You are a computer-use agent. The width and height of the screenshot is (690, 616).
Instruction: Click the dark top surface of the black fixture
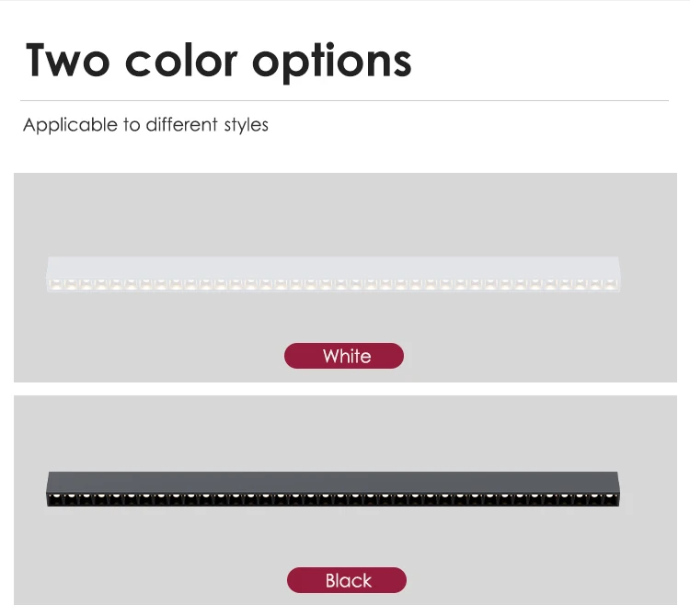point(334,481)
